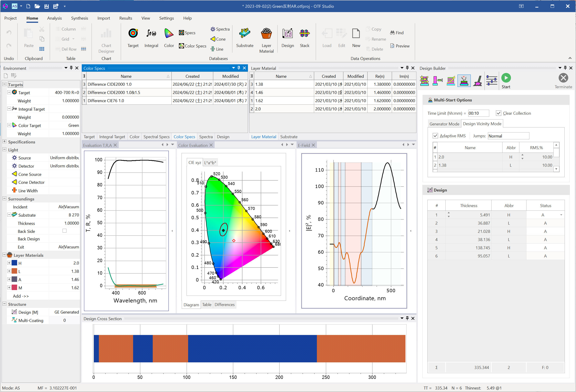Collapse the Surroundings group

tap(5, 198)
